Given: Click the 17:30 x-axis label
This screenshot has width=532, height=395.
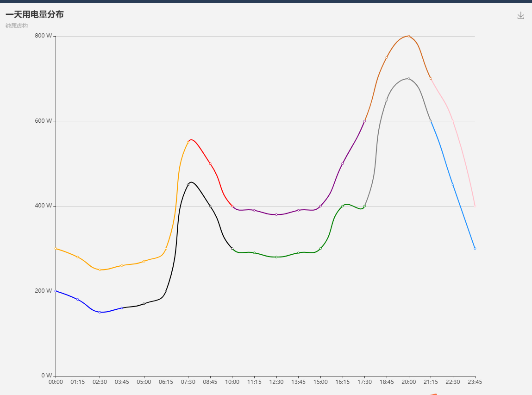Looking at the screenshot, I should point(364,382).
